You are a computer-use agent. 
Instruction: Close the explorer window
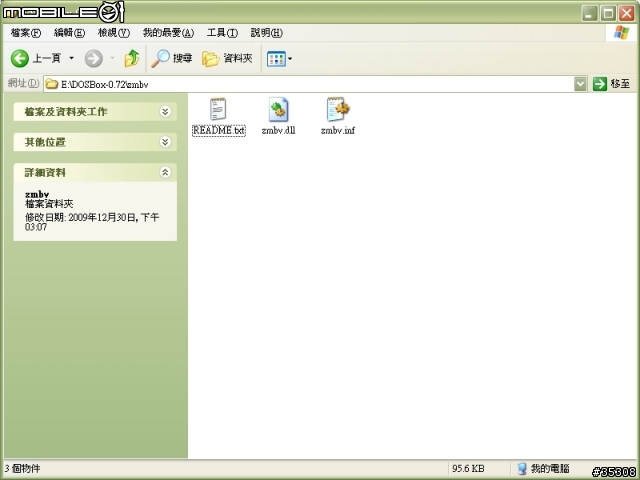click(x=627, y=13)
